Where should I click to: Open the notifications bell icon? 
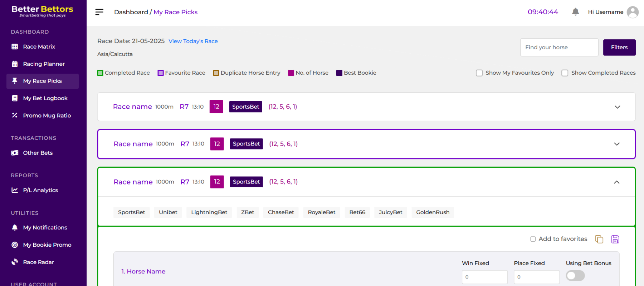[x=575, y=12]
